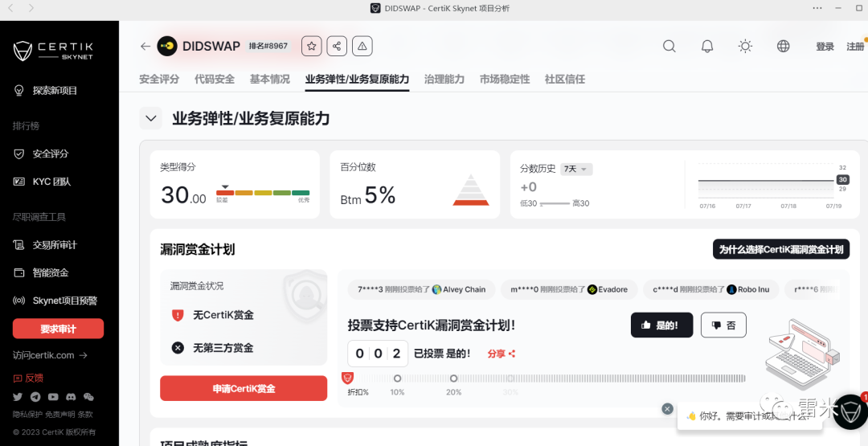Click the 10% marker on discount bar
The height and width of the screenshot is (446, 868).
coord(397,378)
